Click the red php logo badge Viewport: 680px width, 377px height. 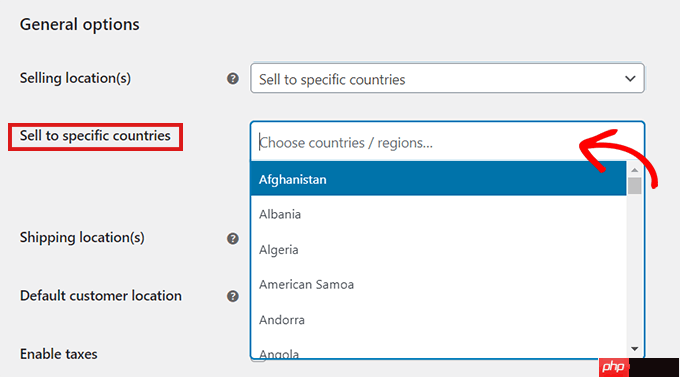pos(614,367)
